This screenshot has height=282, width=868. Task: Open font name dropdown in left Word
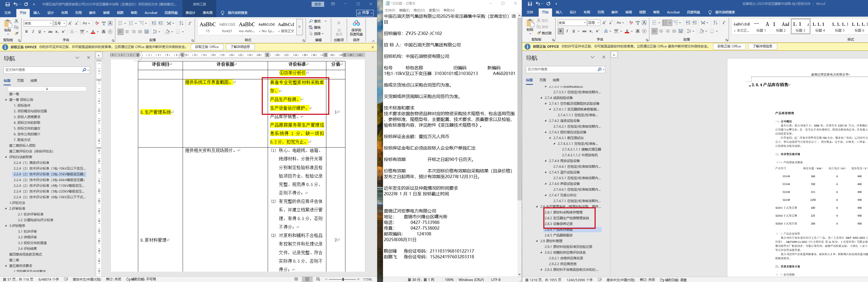(x=51, y=23)
